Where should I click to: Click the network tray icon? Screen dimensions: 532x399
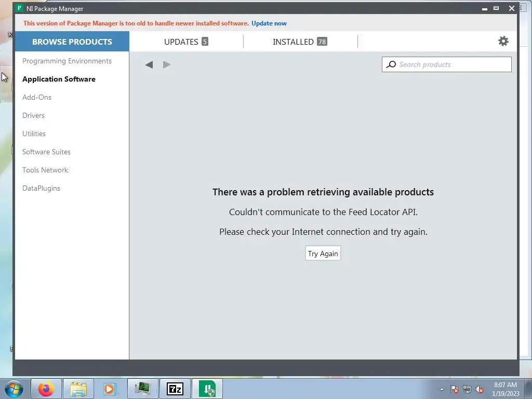point(467,389)
